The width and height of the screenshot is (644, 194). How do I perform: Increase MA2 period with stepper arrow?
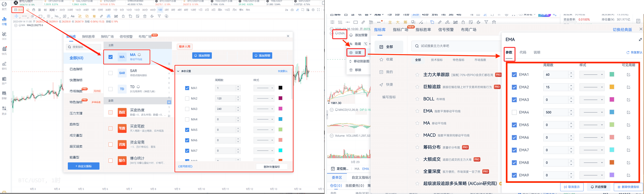point(238,97)
